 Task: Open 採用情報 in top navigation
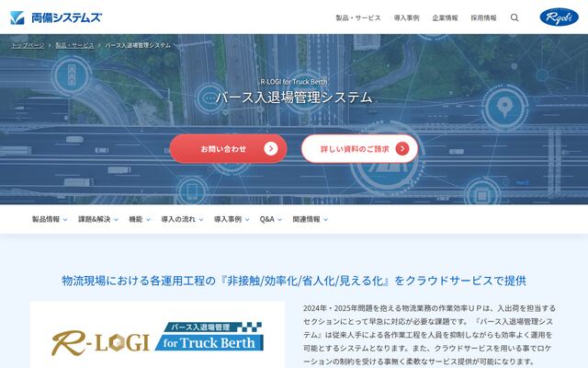484,17
